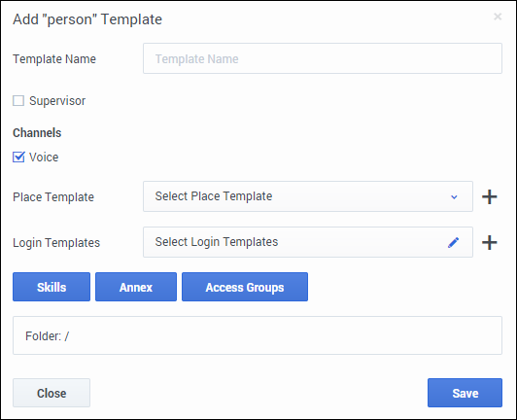Focus the Template Name input field
517x420 pixels.
323,58
